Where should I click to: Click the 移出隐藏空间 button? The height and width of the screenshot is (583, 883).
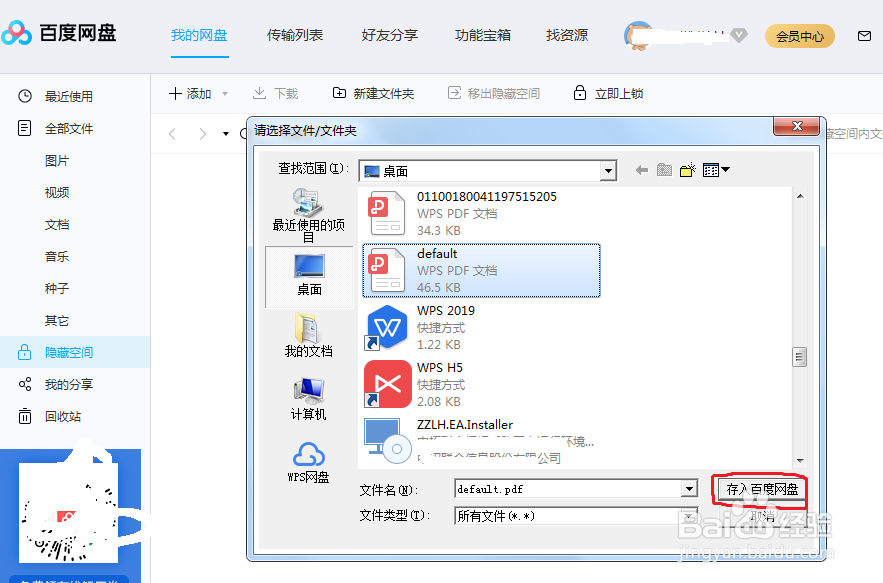(x=494, y=94)
